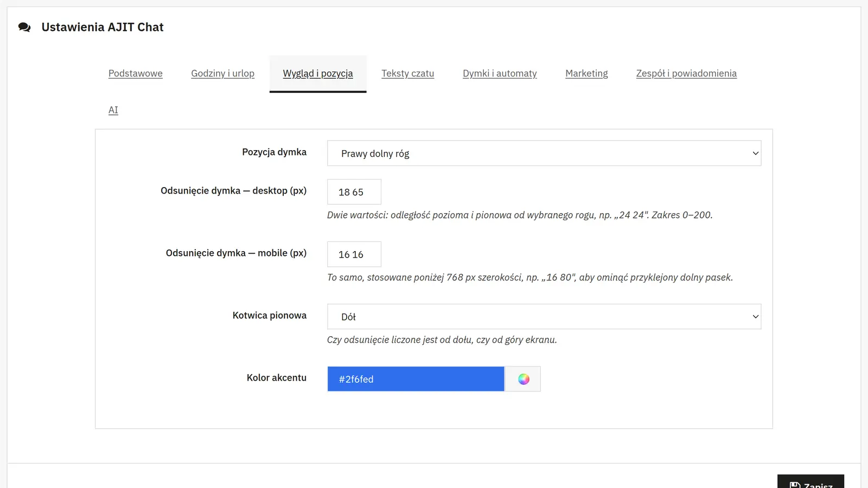Select the Wygląd i pozycja tab
Image resolution: width=868 pixels, height=488 pixels.
[x=318, y=73]
